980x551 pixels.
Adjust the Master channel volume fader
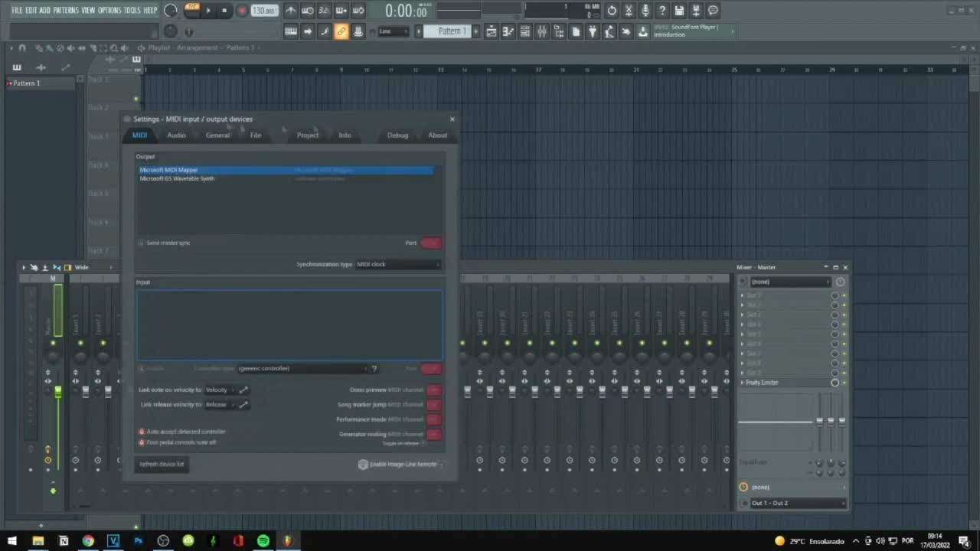(57, 392)
